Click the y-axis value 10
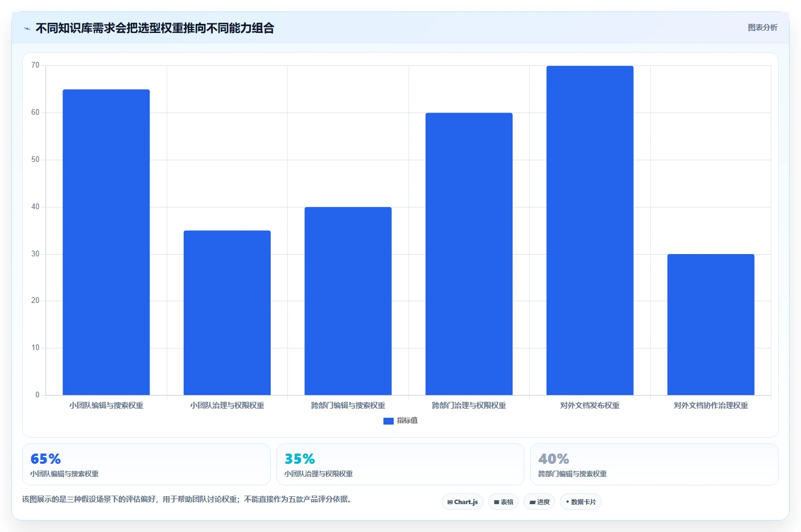Image resolution: width=801 pixels, height=532 pixels. (35, 348)
